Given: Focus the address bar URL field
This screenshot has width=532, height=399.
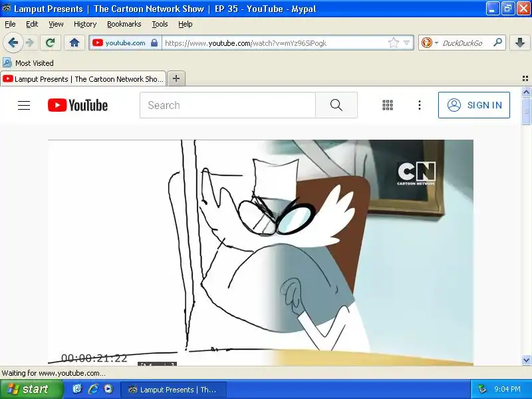Looking at the screenshot, I should tap(275, 43).
